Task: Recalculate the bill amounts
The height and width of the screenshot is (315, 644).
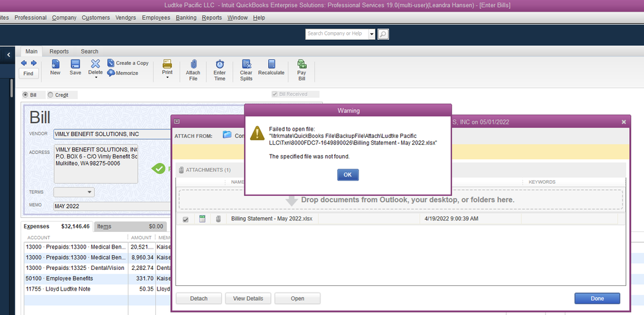Action: click(271, 67)
